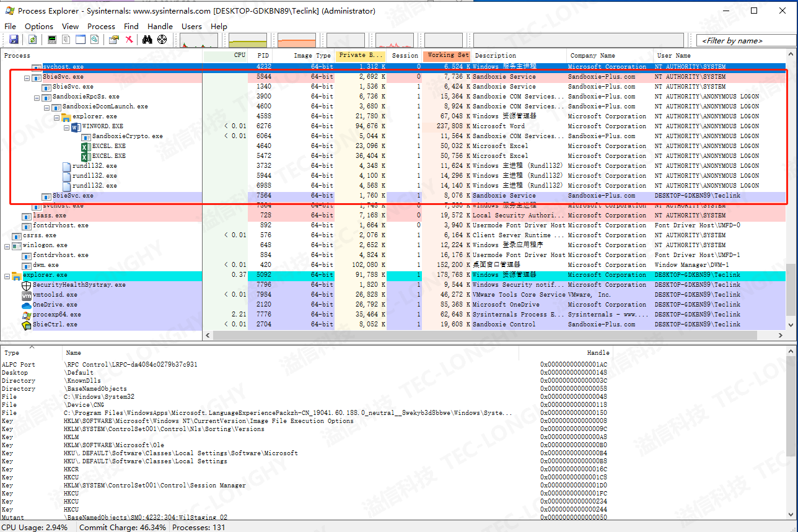Click the View Handles/DLLs toolbar icon
798x532 pixels.
coord(95,40)
